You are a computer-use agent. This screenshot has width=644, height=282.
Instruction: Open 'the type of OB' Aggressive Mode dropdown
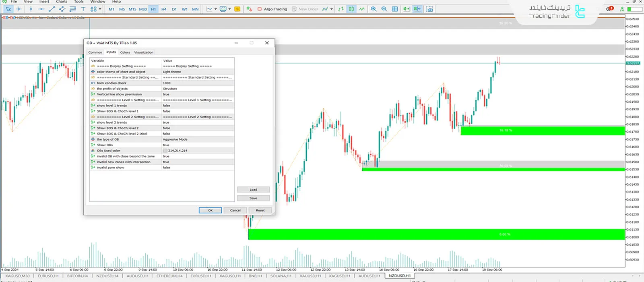coord(197,139)
